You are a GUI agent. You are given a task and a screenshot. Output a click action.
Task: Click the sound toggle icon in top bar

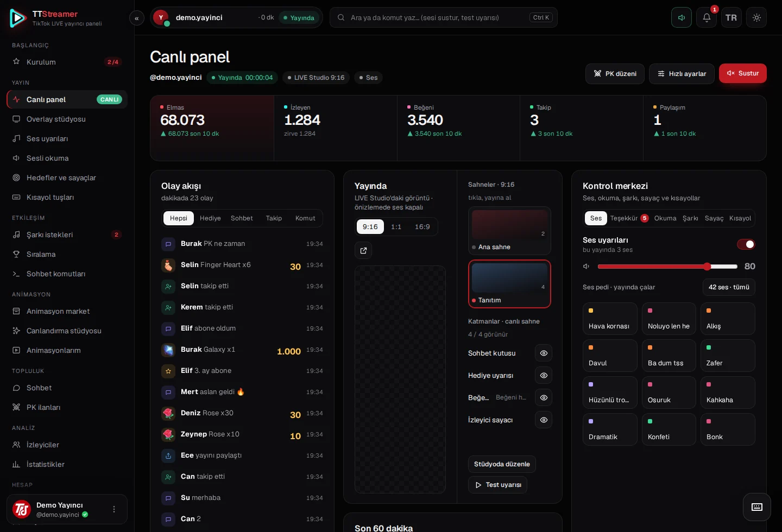(682, 17)
